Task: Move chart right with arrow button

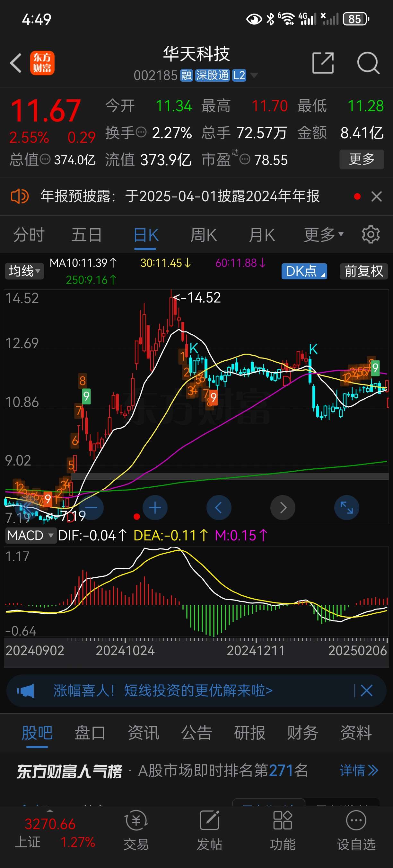Action: tap(283, 507)
